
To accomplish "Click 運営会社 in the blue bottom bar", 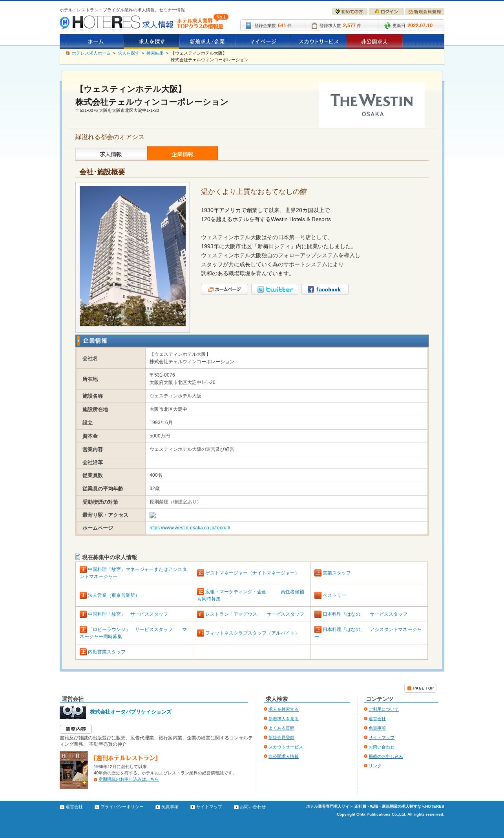I will click(x=74, y=807).
